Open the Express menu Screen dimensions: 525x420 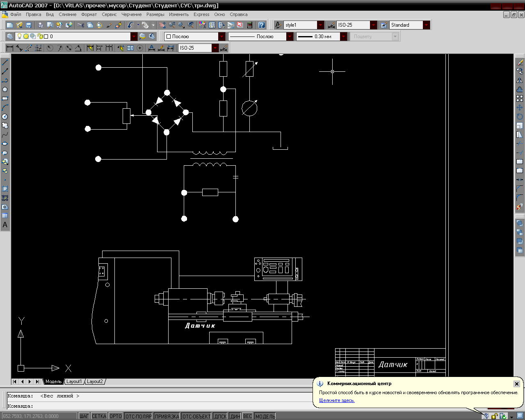coord(201,14)
